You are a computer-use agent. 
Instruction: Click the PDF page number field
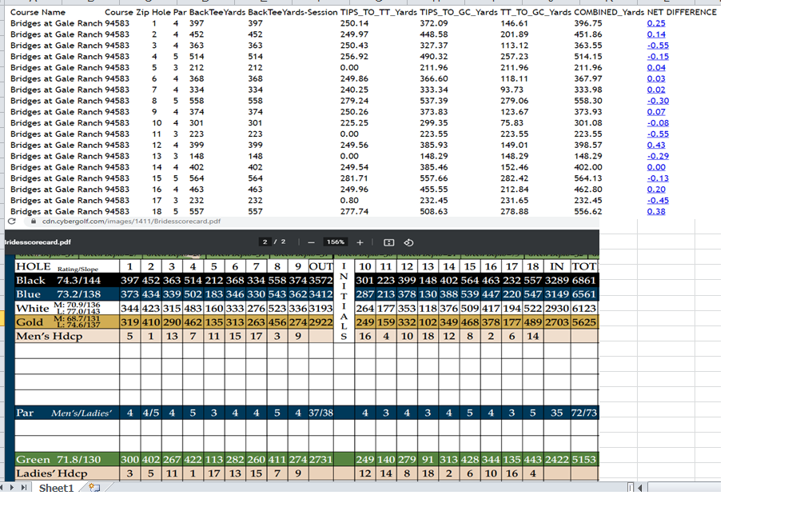click(265, 242)
